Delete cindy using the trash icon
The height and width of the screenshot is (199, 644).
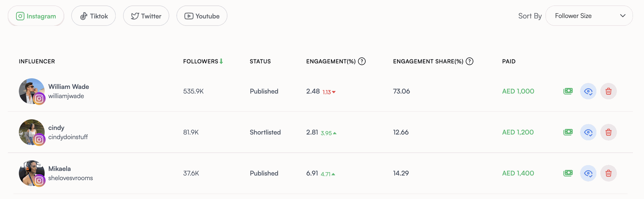tap(608, 132)
